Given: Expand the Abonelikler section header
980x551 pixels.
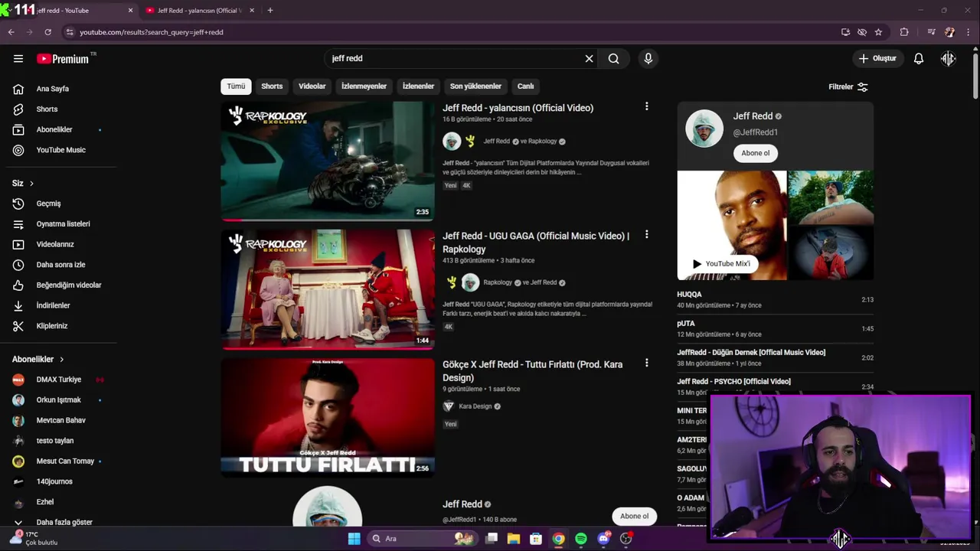Looking at the screenshot, I should coord(38,359).
